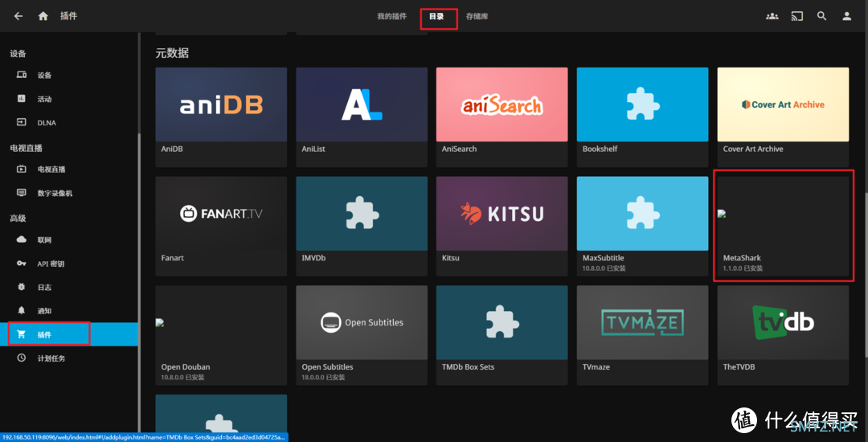This screenshot has width=868, height=442.
Task: Click the AniList plugin name label
Action: [314, 149]
